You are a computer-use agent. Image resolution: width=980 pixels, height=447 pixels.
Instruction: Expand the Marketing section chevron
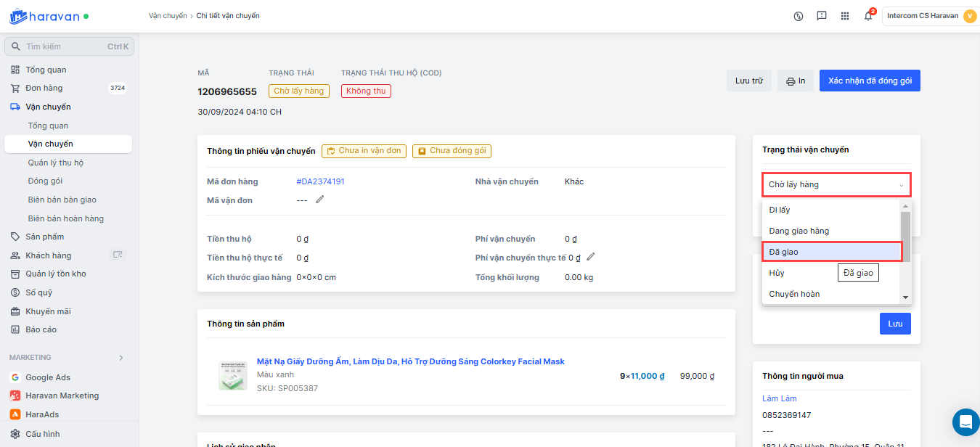[x=121, y=358]
